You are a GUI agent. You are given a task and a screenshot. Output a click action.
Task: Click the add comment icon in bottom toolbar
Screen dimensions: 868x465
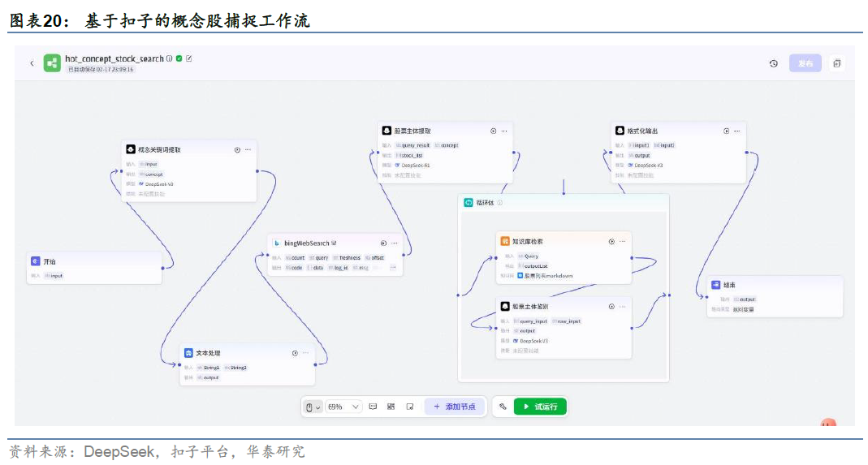[x=374, y=407]
